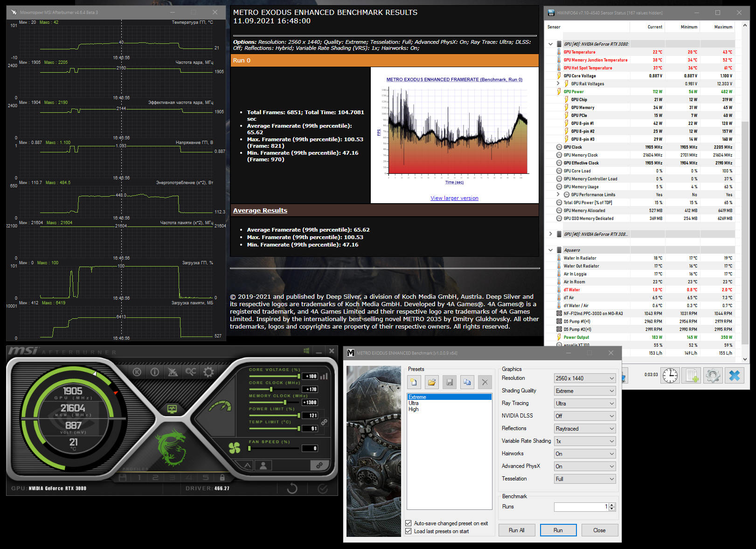Screen dimensions: 756x549
Task: Open Kombustor stress test in Afterburner
Action: coord(137,372)
